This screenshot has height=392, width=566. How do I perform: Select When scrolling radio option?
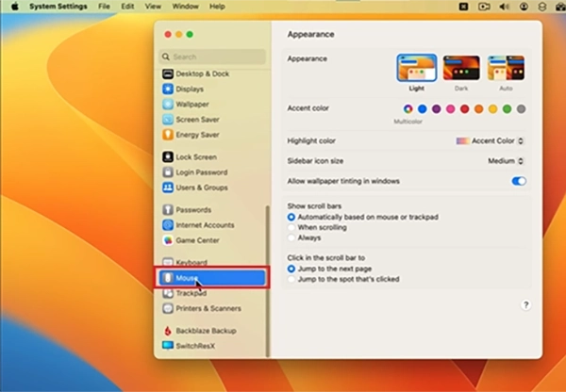(291, 227)
